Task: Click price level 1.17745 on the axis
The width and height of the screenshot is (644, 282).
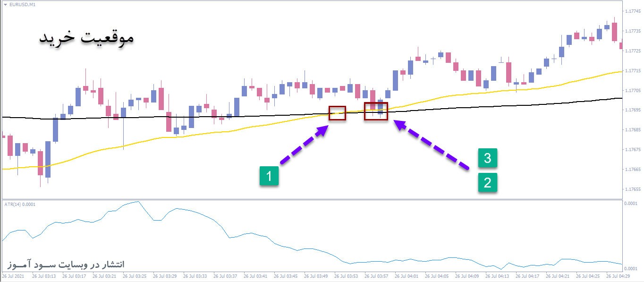Action: point(633,11)
